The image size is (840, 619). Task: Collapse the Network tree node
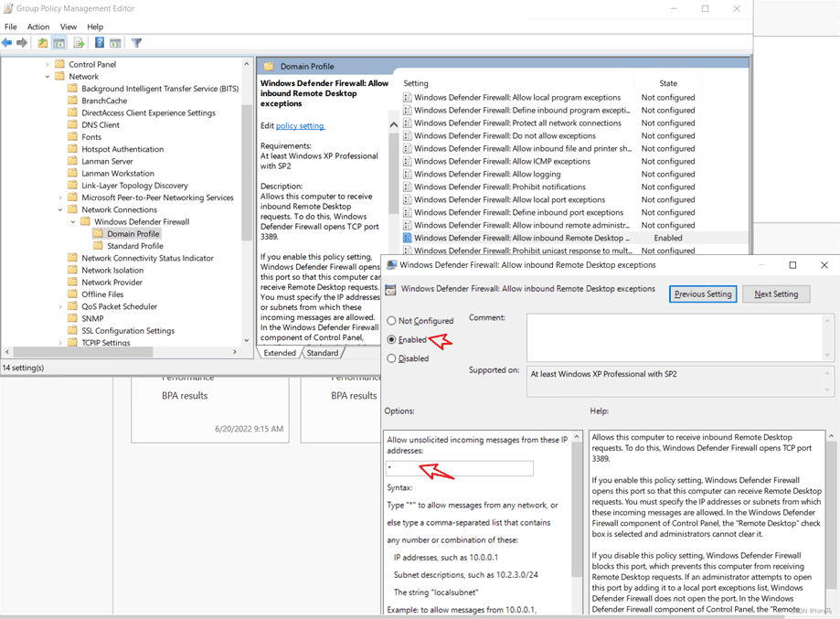[x=48, y=77]
